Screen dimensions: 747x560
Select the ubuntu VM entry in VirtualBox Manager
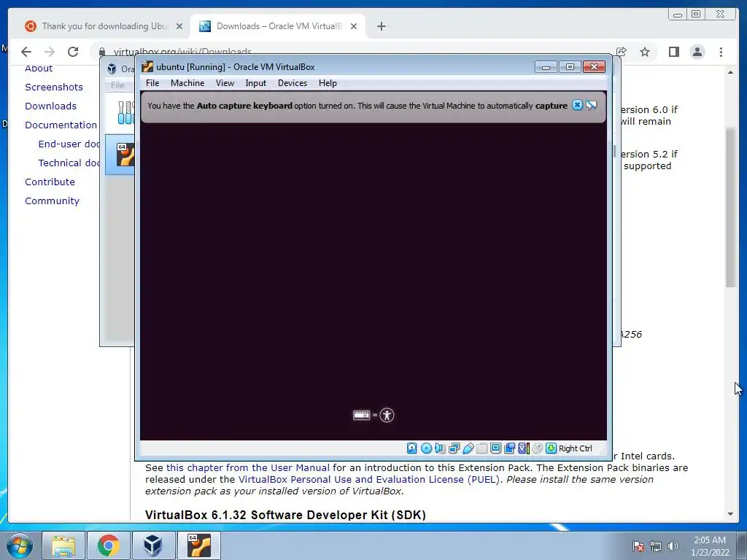[120, 155]
